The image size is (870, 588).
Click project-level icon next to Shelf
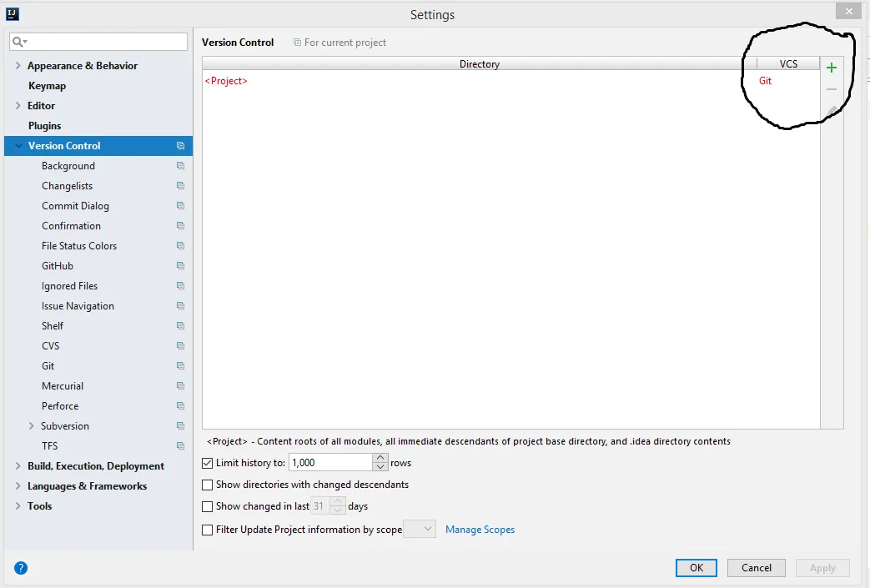click(x=180, y=325)
